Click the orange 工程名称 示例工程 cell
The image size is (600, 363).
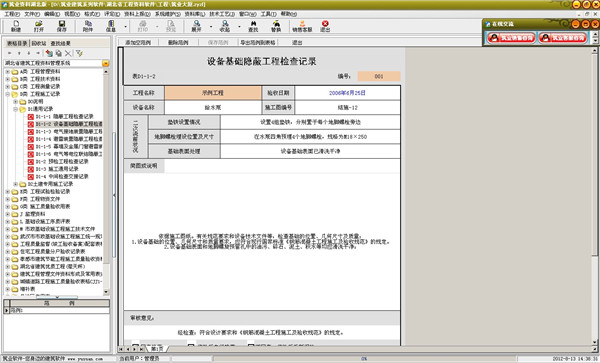pos(213,93)
